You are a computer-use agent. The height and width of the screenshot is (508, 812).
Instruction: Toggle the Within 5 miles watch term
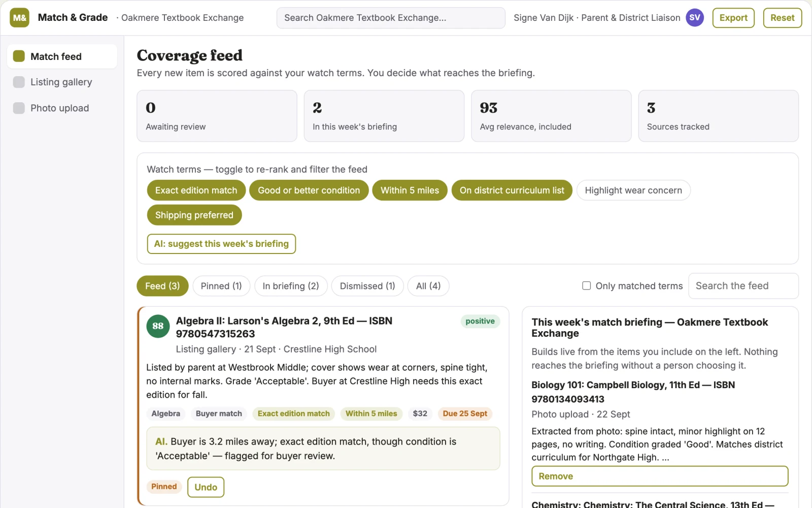tap(410, 190)
